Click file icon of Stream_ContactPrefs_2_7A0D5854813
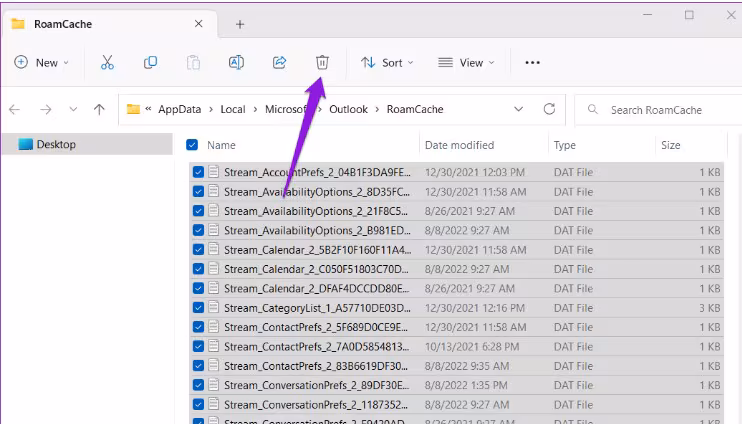This screenshot has width=742, height=424. tap(214, 346)
